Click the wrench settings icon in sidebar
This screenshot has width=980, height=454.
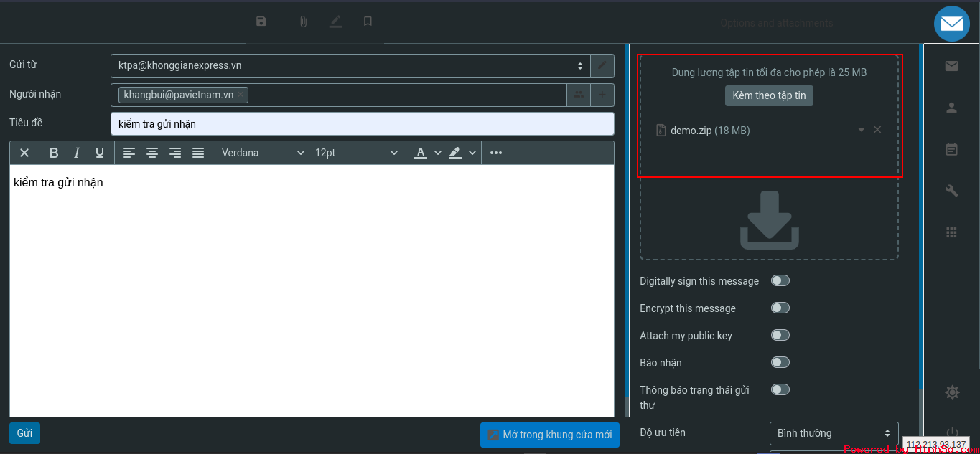click(x=951, y=191)
